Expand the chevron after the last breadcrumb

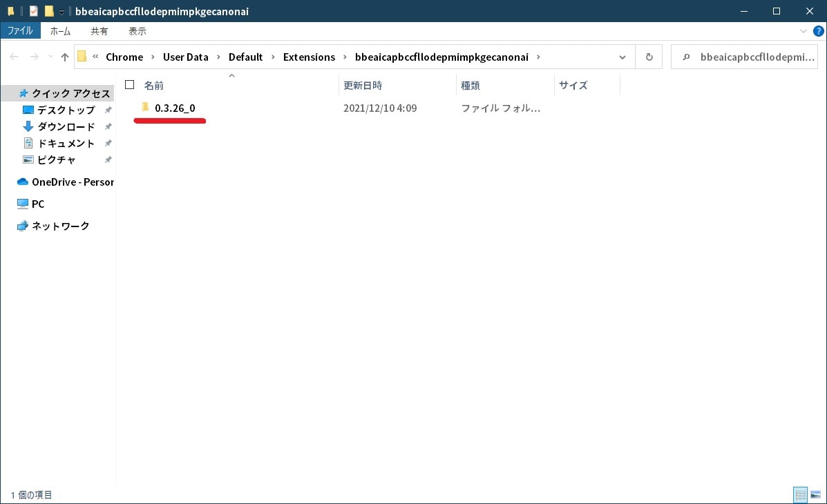click(538, 57)
